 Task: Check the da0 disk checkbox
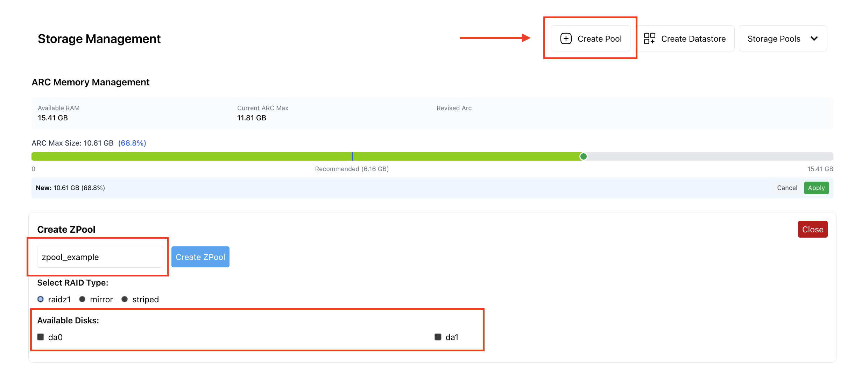[x=41, y=337]
